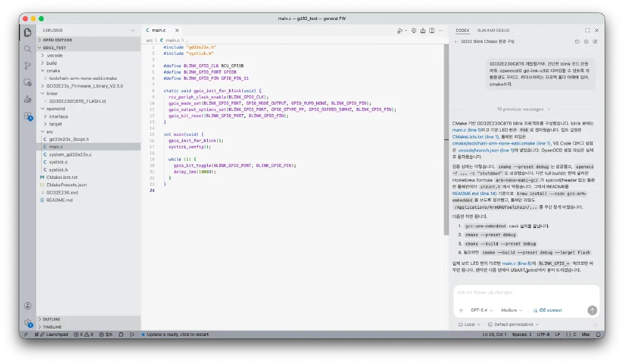Screen dimensions: 624x364
Task: Open the Extensions view with badge
Action: (27, 116)
